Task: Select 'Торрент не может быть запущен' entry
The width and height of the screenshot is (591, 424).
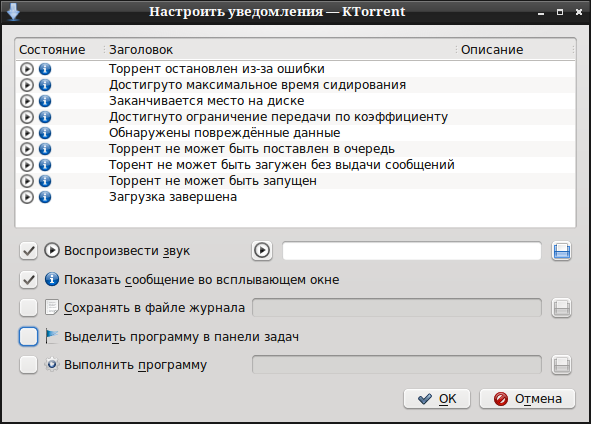Action: (296, 181)
